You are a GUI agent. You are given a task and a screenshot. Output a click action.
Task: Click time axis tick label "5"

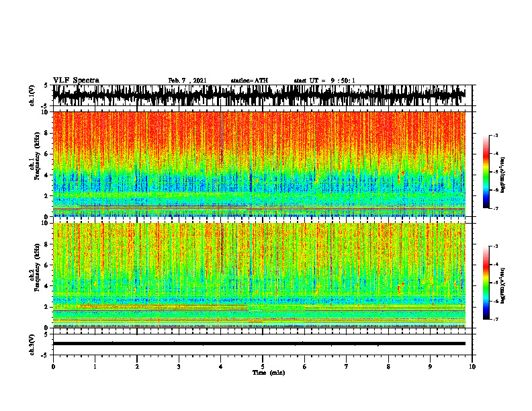(x=263, y=367)
